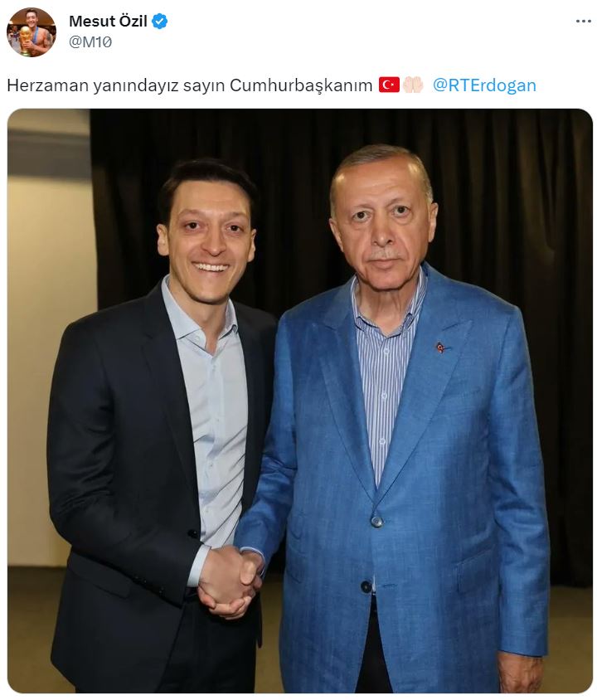Click the trophy inside the profile avatar

tap(26, 41)
